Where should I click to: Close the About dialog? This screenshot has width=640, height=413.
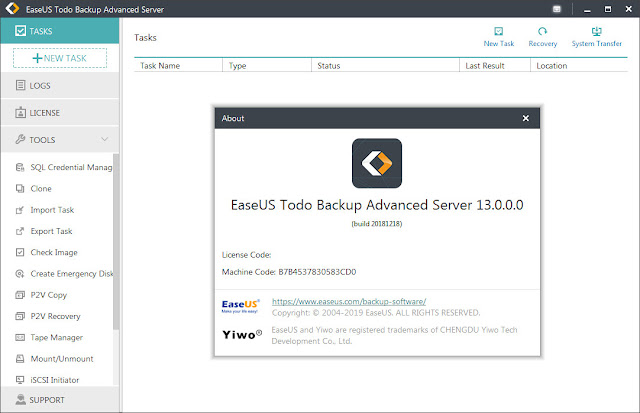pos(526,118)
